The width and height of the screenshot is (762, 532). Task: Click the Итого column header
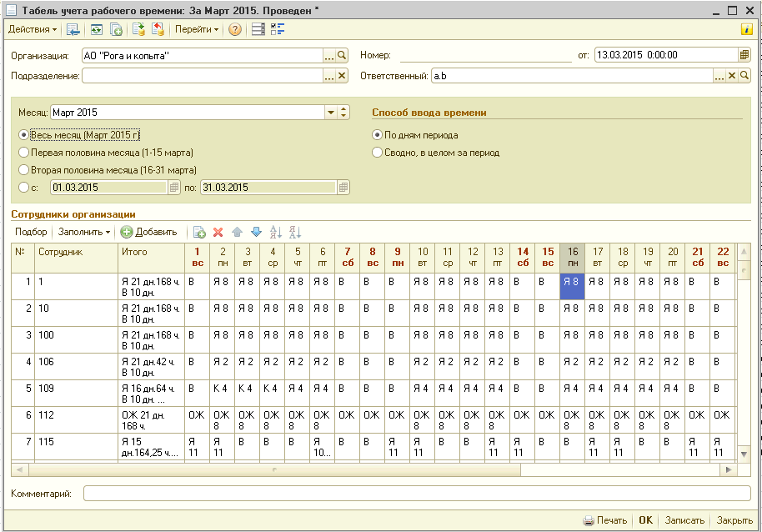[x=151, y=258]
